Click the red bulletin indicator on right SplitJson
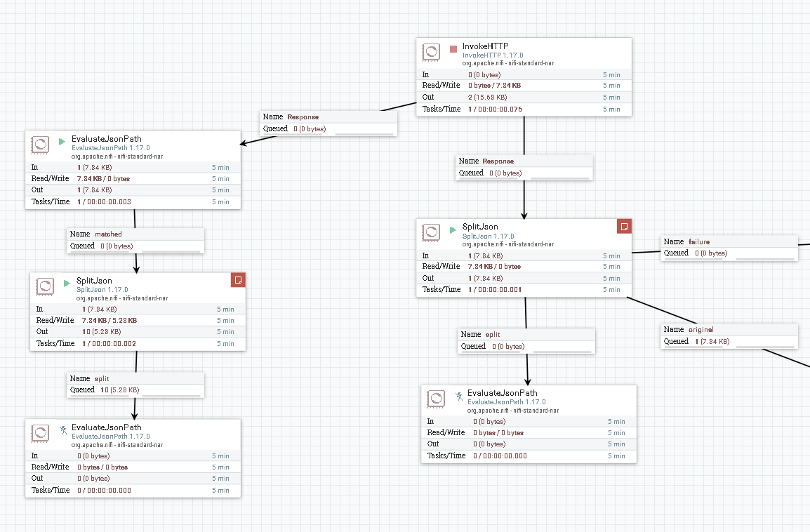The width and height of the screenshot is (810, 532). pyautogui.click(x=625, y=225)
